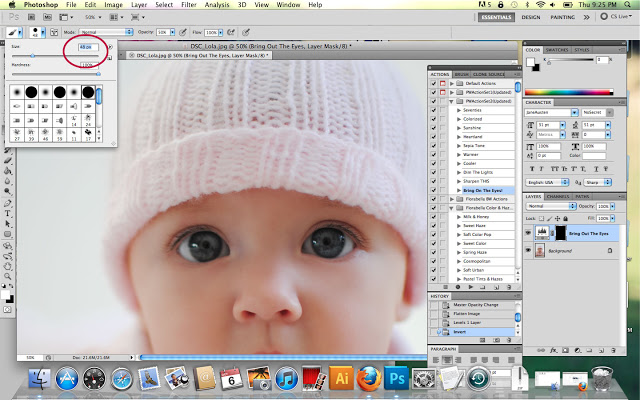Add layer style fx icon in Layers panel
The height and width of the screenshot is (400, 640).
tap(553, 350)
